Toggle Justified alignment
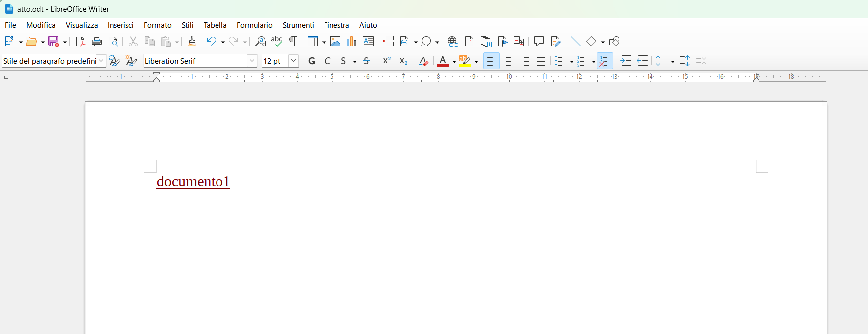This screenshot has width=868, height=334. (x=541, y=61)
